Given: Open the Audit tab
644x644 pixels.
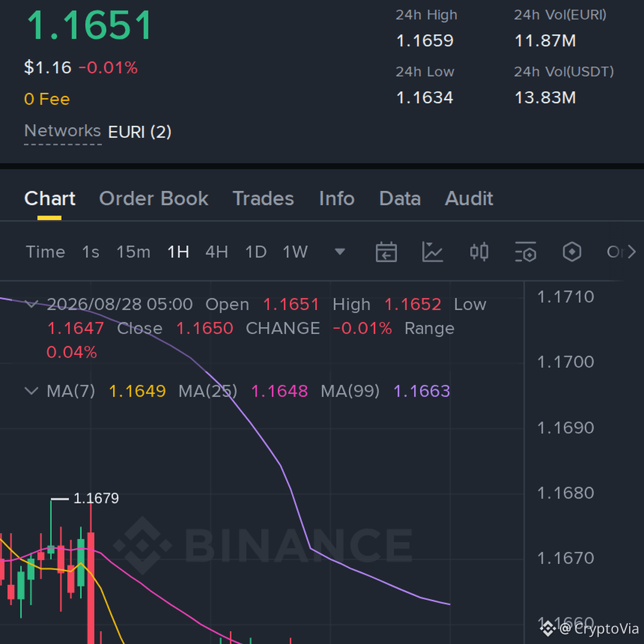Looking at the screenshot, I should point(469,199).
